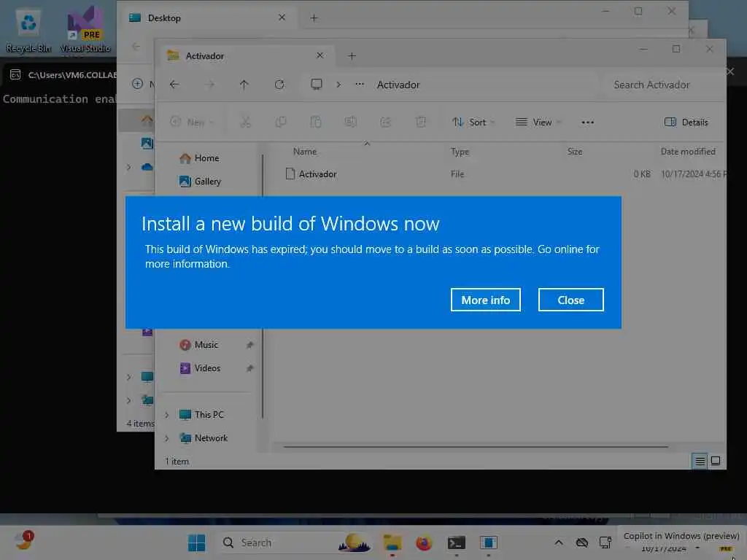The height and width of the screenshot is (560, 747).
Task: Select the Desktop tab in back window
Action: tap(205, 18)
